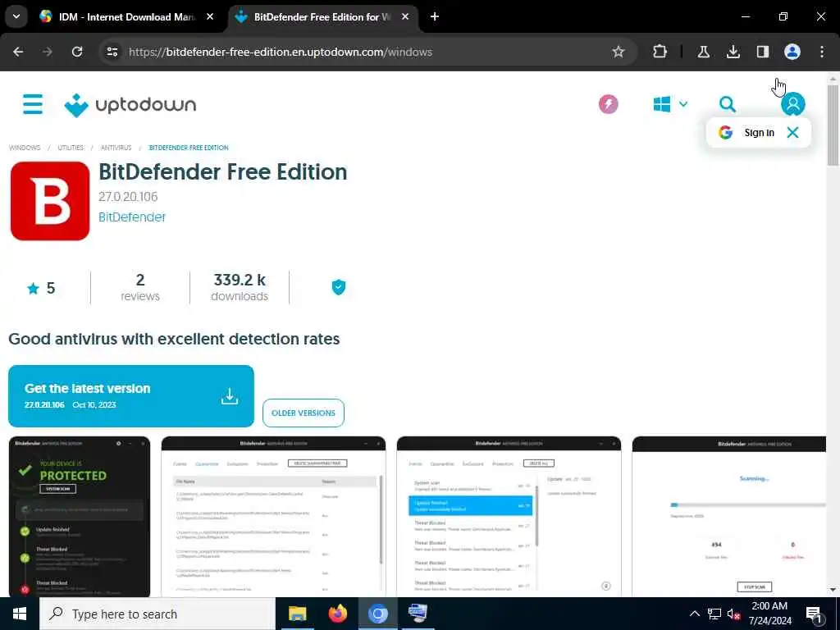The height and width of the screenshot is (630, 840).
Task: Open the Quarantine list screenshot
Action: [x=273, y=517]
